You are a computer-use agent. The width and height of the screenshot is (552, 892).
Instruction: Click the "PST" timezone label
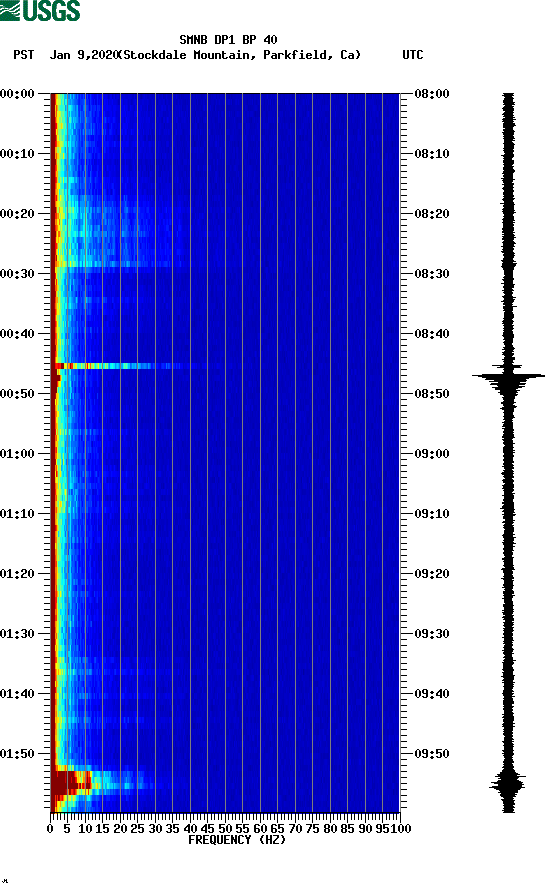click(x=24, y=55)
